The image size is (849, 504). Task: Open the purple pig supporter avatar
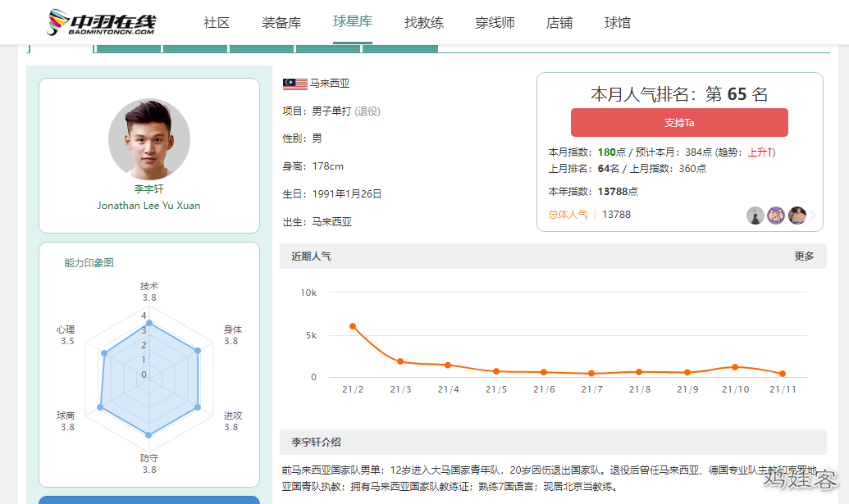click(776, 216)
